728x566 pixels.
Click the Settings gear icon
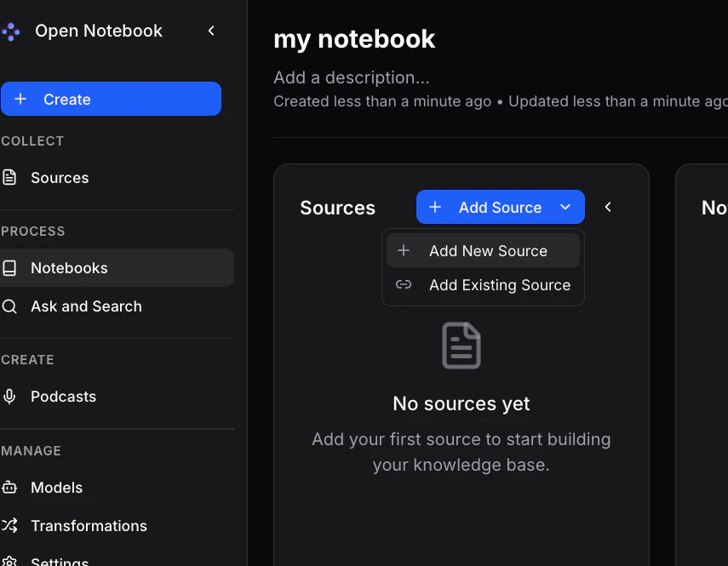click(x=9, y=562)
